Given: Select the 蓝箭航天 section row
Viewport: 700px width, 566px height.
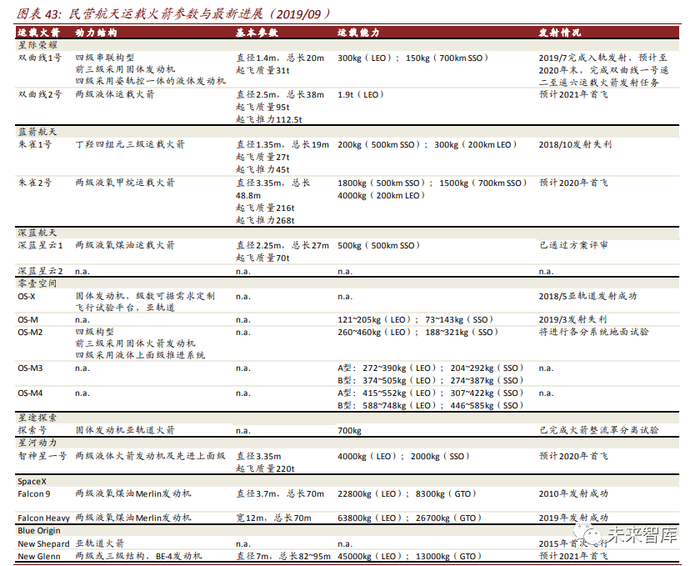Looking at the screenshot, I should [347, 132].
